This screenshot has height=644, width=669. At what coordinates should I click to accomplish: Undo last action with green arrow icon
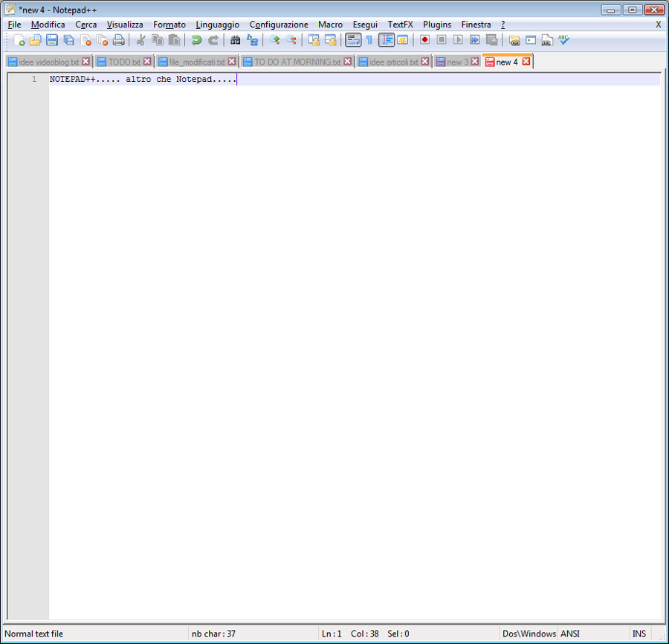[x=196, y=40]
